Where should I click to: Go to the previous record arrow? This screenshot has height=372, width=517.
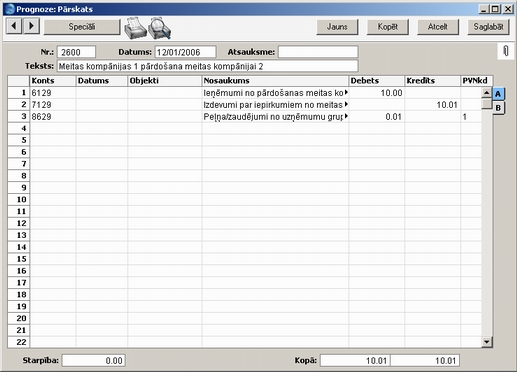click(x=14, y=26)
